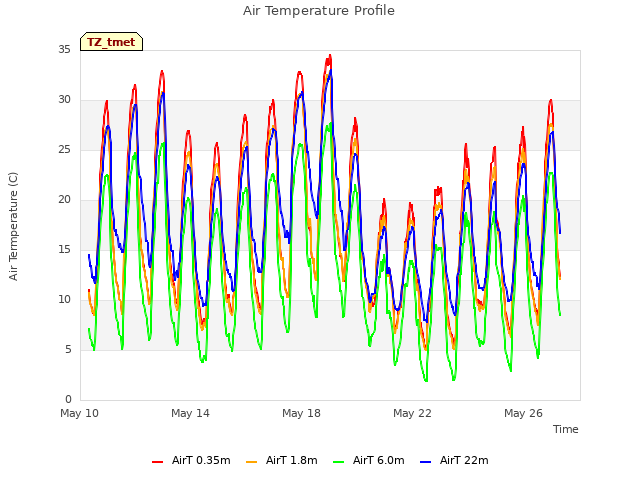Click the 15 y-axis tick label
This screenshot has height=480, width=640.
[x=64, y=250]
